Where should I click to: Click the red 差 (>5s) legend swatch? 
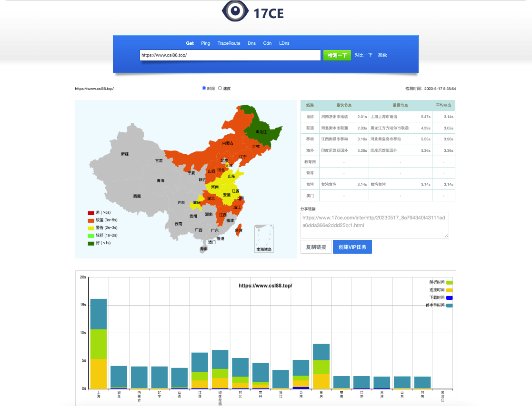[91, 213]
